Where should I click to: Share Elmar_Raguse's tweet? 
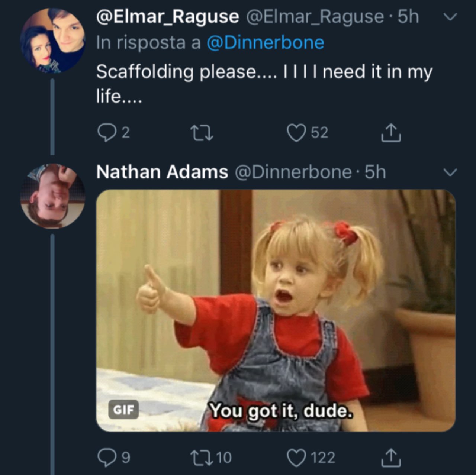pyautogui.click(x=391, y=133)
